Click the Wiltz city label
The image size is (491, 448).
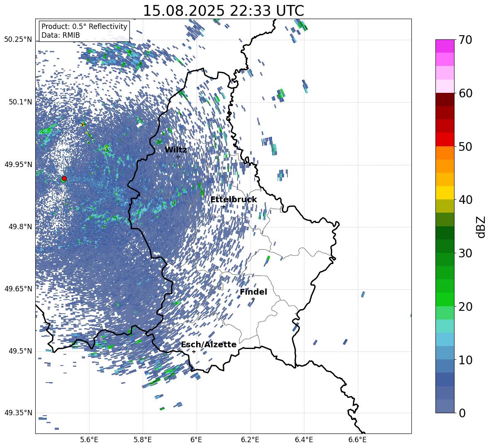[176, 150]
